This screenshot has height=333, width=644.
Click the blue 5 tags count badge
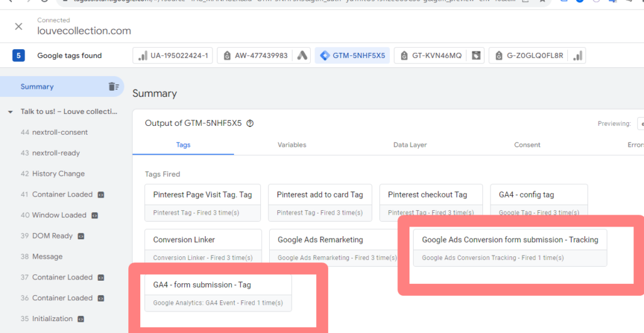coord(18,55)
